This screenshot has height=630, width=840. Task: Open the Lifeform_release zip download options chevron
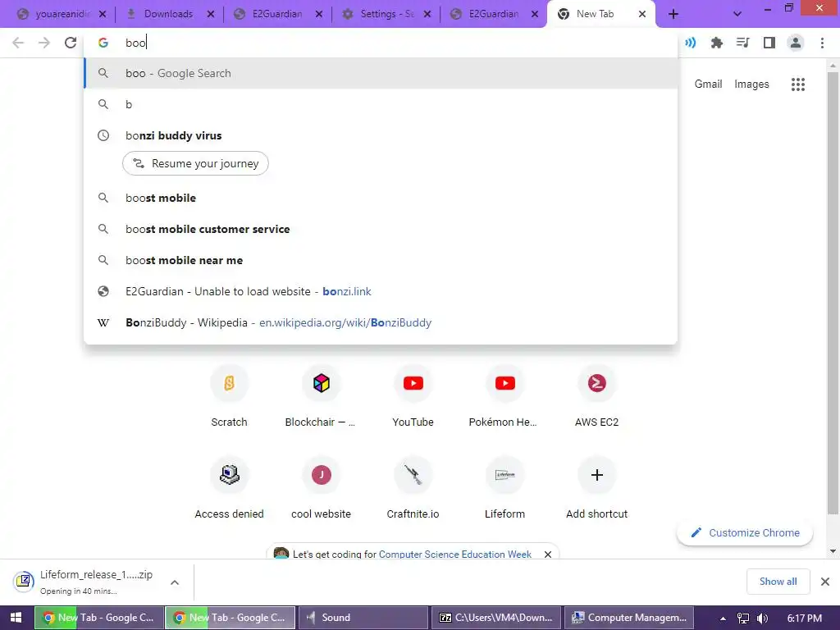pyautogui.click(x=175, y=582)
